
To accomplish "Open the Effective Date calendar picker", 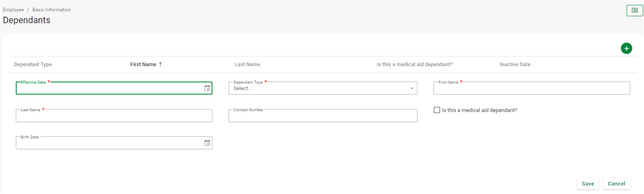I will coord(207,88).
